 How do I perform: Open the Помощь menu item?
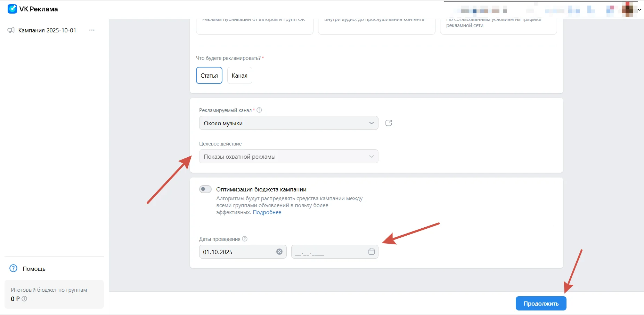click(x=34, y=269)
